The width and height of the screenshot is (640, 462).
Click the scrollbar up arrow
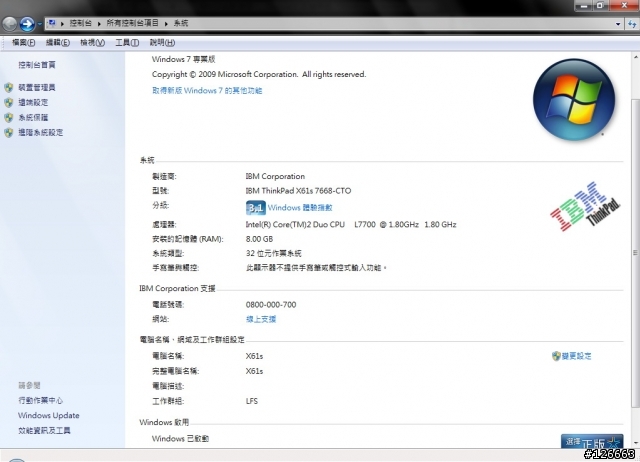pos(636,57)
